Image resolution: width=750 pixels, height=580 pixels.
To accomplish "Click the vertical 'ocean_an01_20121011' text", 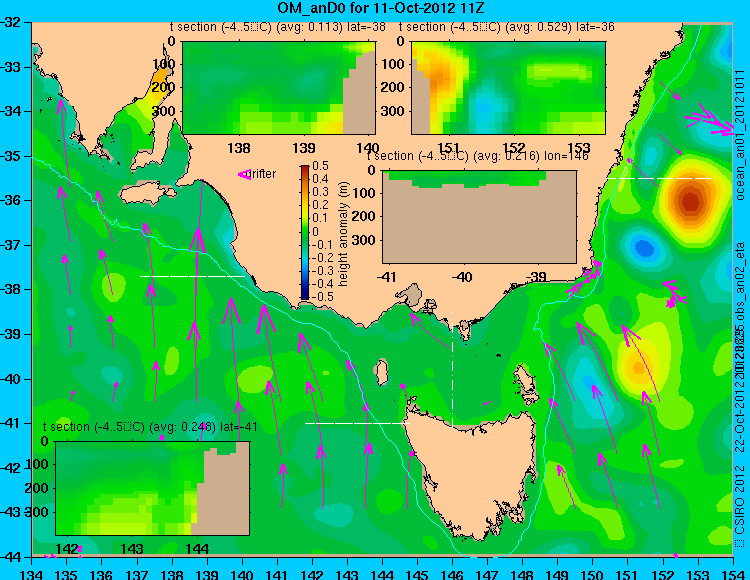I will [739, 136].
